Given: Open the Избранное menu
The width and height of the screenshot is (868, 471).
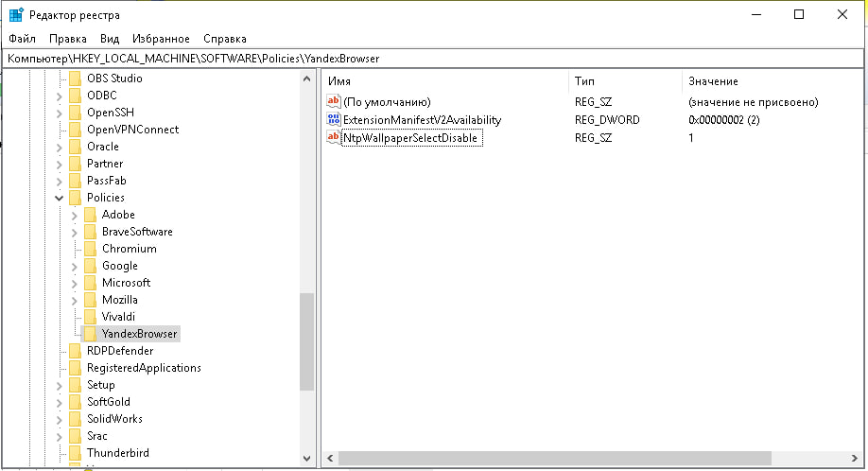Looking at the screenshot, I should [x=161, y=39].
